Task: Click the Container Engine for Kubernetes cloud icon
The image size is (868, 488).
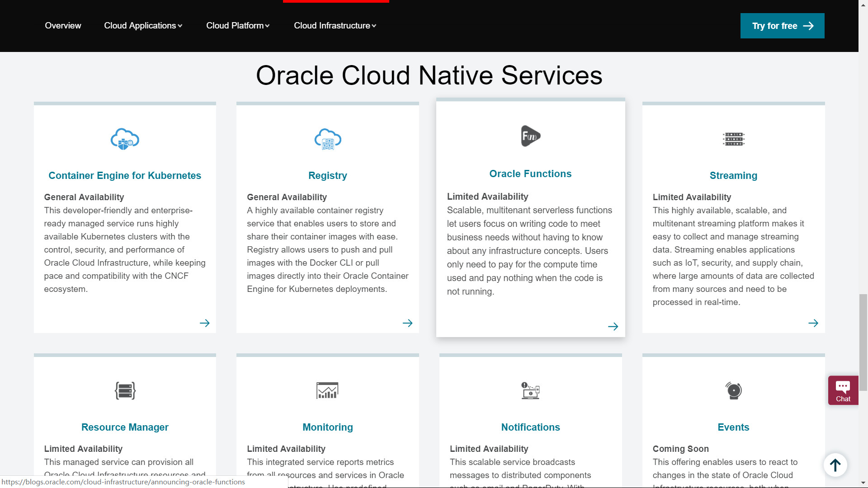Action: click(x=125, y=139)
